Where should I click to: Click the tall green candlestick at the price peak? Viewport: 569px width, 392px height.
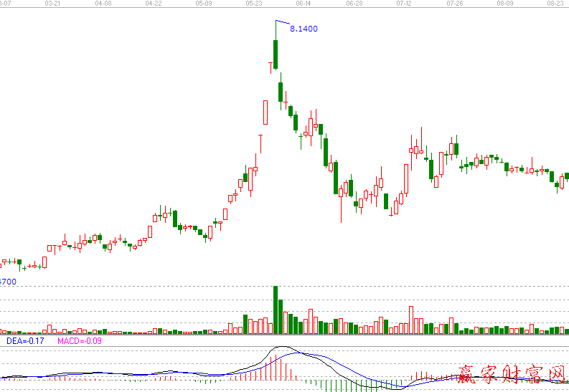coord(275,54)
